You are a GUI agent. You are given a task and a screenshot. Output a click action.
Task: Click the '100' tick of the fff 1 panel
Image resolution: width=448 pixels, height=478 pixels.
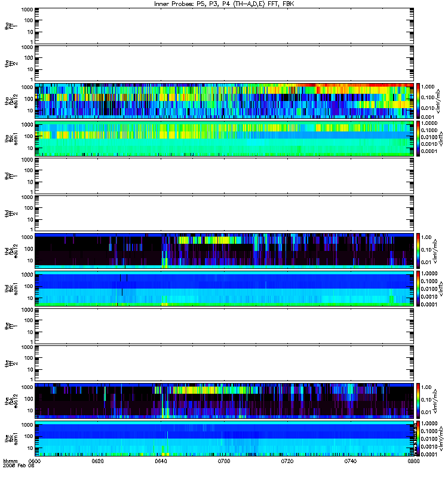29,320
